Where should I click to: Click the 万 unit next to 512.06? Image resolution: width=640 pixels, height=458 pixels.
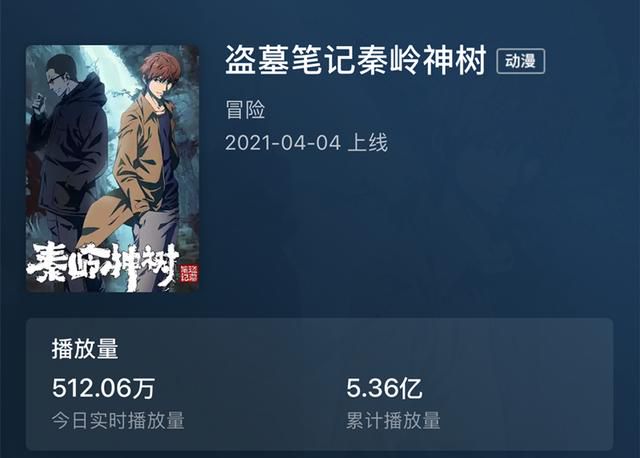pyautogui.click(x=143, y=388)
